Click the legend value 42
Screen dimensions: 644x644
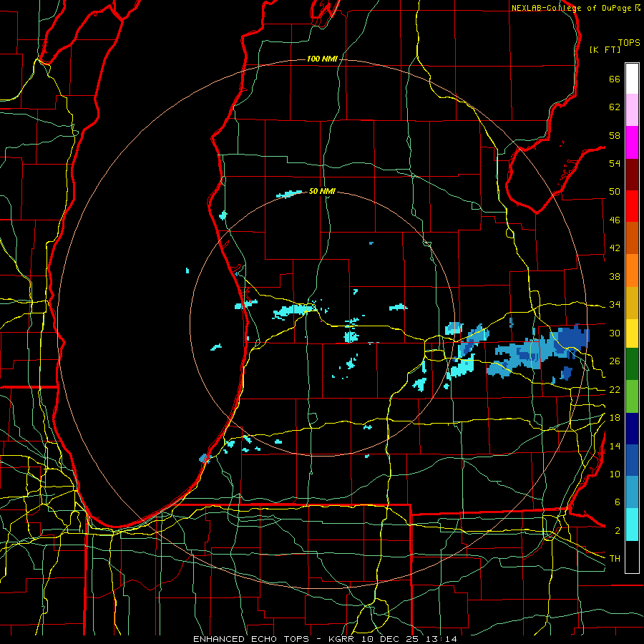pos(615,248)
